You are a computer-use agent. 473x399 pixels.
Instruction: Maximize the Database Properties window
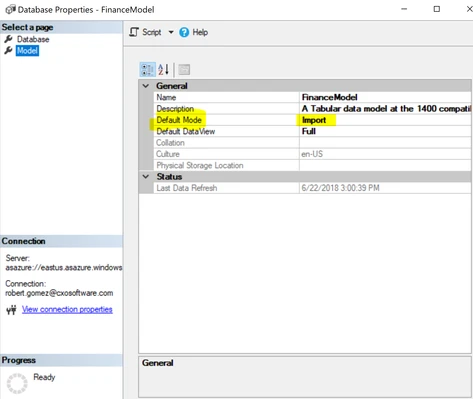coord(437,9)
